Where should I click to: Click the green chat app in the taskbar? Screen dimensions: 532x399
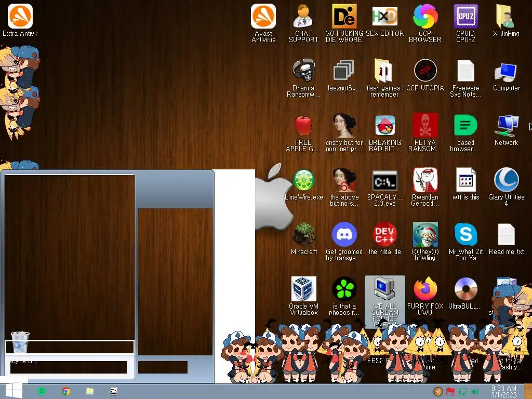[42, 391]
